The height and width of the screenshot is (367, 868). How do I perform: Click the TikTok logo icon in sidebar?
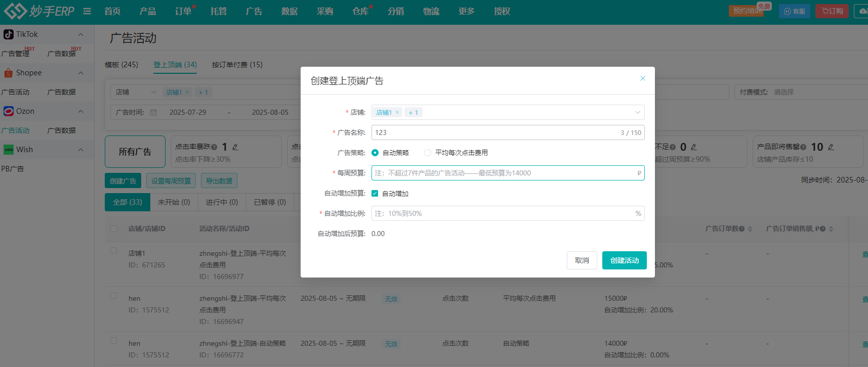(x=8, y=34)
